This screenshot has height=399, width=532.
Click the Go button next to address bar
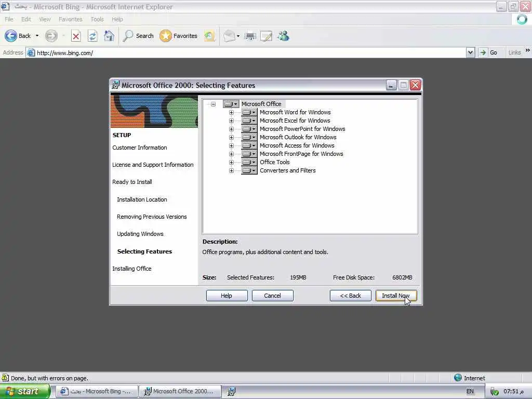pyautogui.click(x=488, y=52)
